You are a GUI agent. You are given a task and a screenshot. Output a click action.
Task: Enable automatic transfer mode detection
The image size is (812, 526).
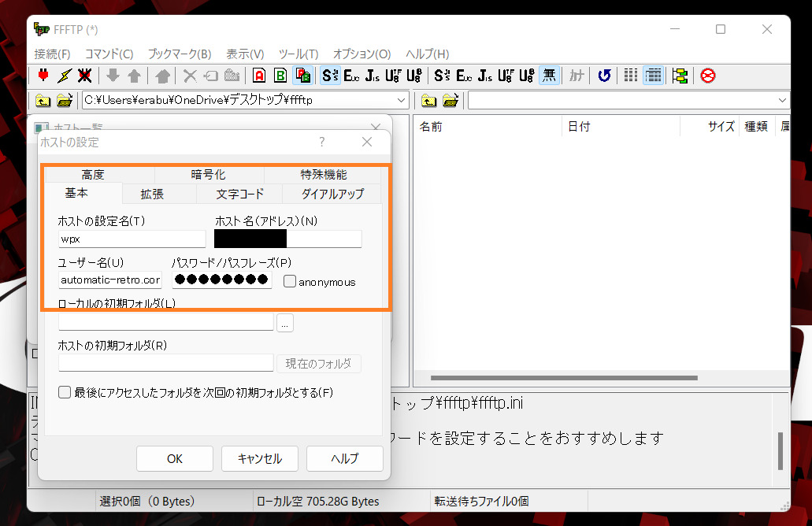(302, 75)
